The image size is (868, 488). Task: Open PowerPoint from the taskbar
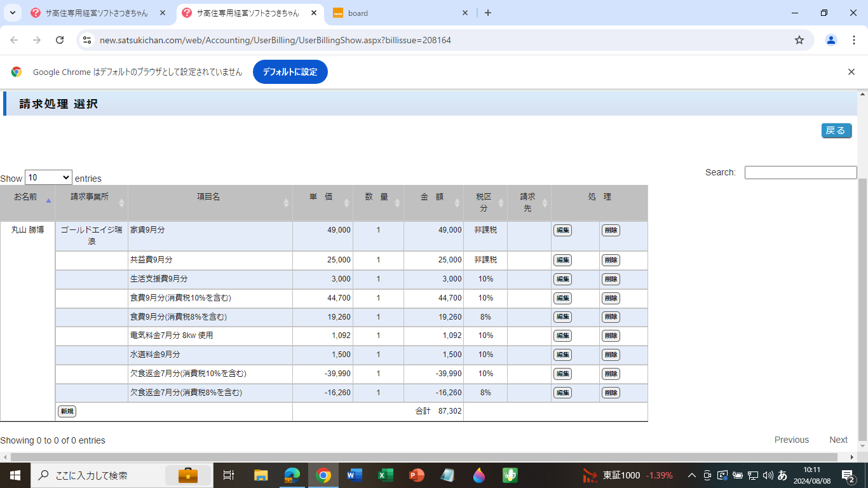tap(416, 475)
